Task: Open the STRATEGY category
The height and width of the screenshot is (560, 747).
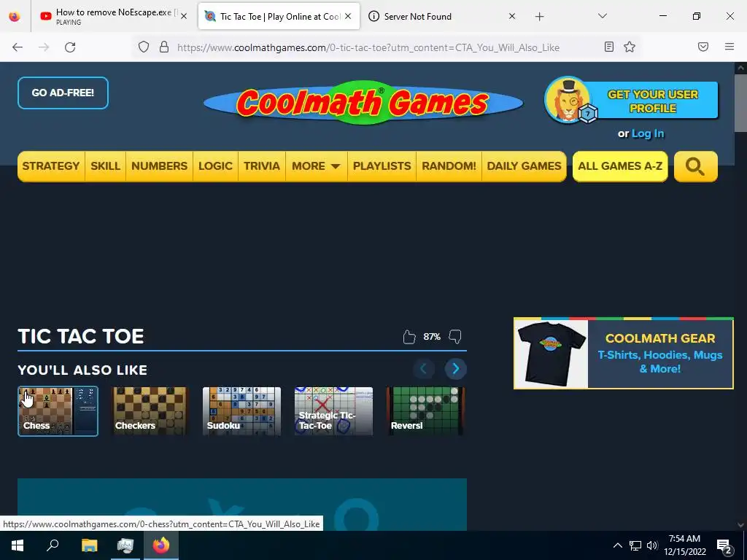Action: click(51, 166)
